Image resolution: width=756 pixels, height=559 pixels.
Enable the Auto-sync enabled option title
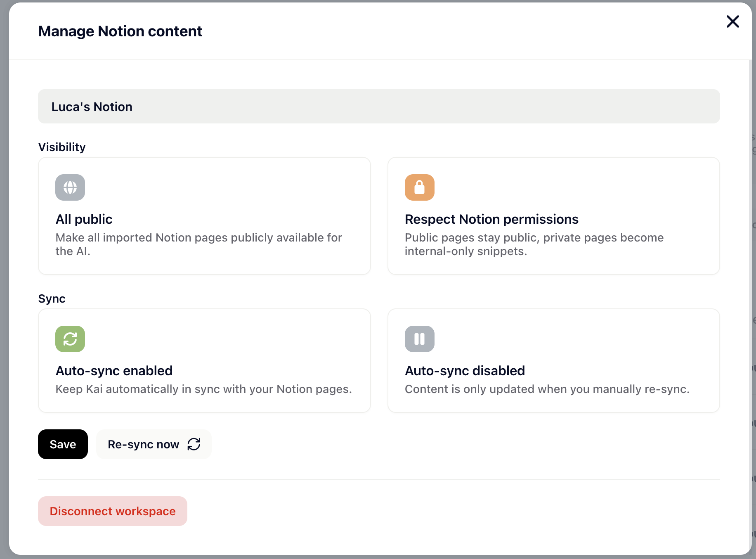click(x=114, y=371)
